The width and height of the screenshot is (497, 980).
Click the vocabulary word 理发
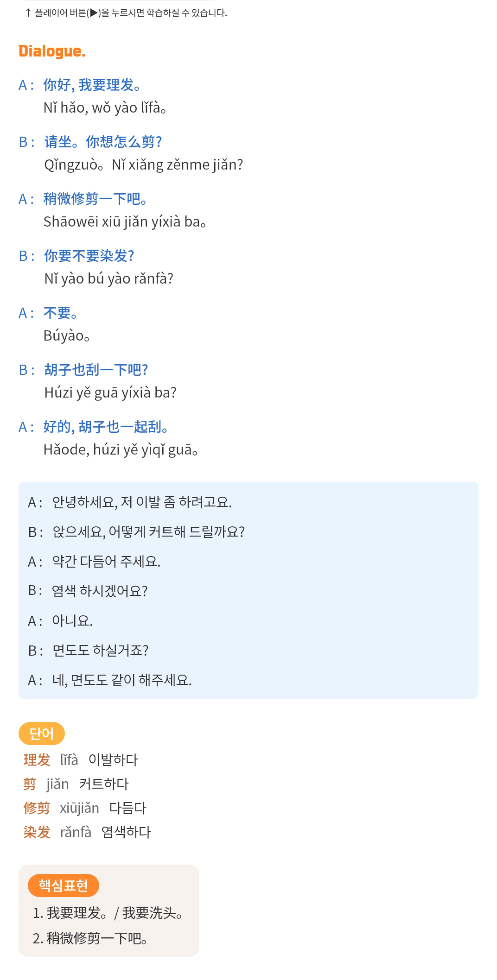coord(37,760)
